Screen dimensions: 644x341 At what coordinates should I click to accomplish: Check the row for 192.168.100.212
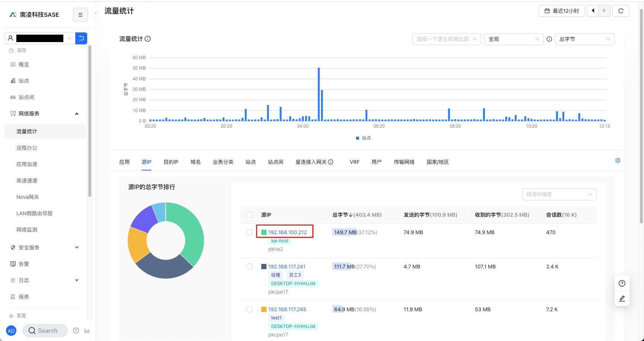[x=249, y=232]
